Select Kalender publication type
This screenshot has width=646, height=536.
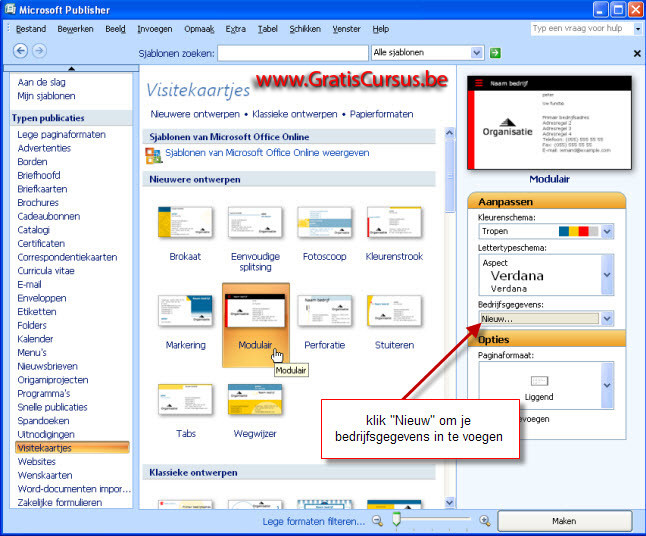[x=35, y=339]
